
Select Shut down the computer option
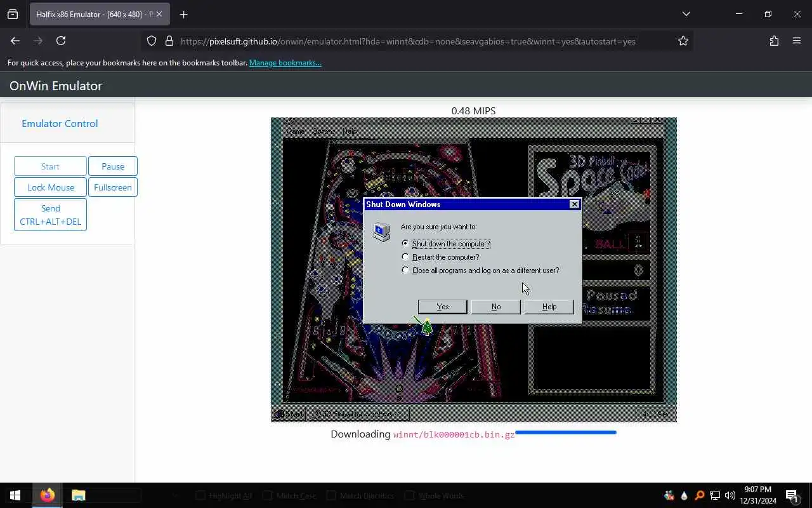(446, 244)
